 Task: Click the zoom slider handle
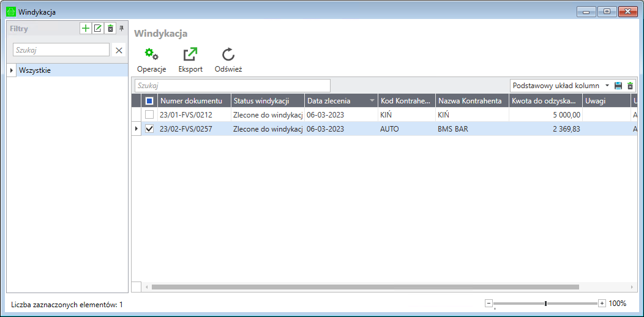(545, 303)
